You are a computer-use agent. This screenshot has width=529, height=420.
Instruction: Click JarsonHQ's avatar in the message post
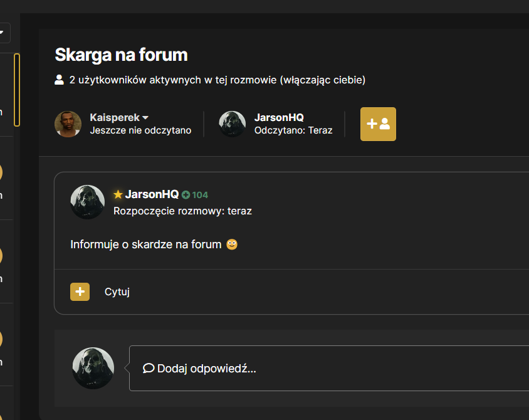(87, 202)
